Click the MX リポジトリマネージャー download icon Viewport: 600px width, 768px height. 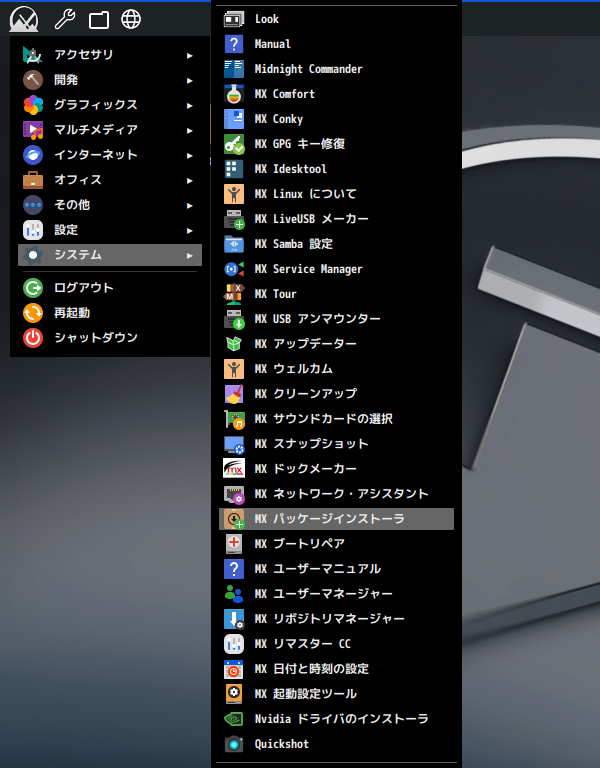(234, 619)
